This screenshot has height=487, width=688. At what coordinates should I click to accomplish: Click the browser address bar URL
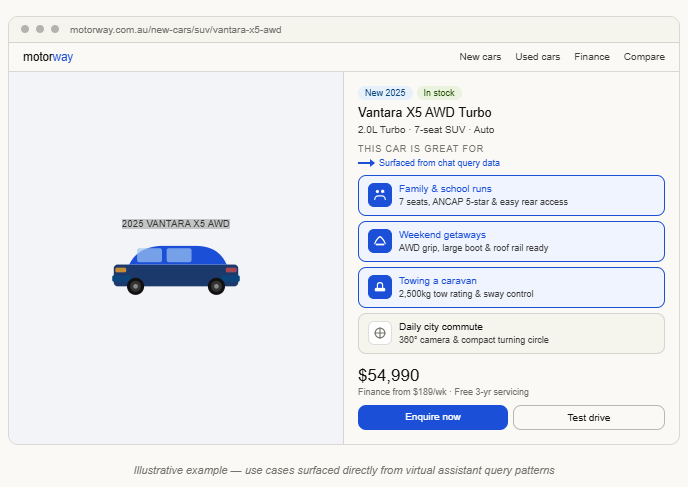click(175, 30)
